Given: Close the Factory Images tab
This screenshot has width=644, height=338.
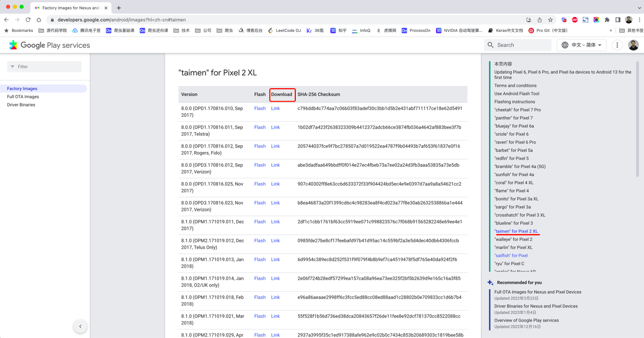Looking at the screenshot, I should tap(106, 8).
